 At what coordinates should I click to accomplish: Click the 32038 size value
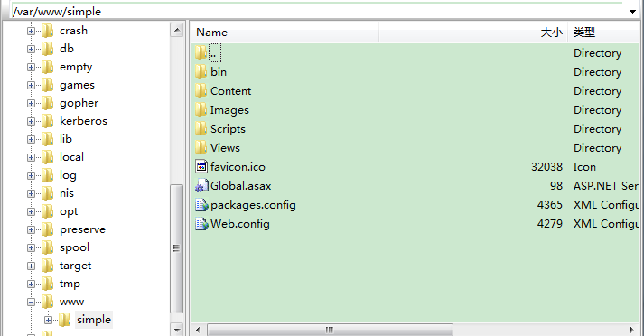coord(546,167)
